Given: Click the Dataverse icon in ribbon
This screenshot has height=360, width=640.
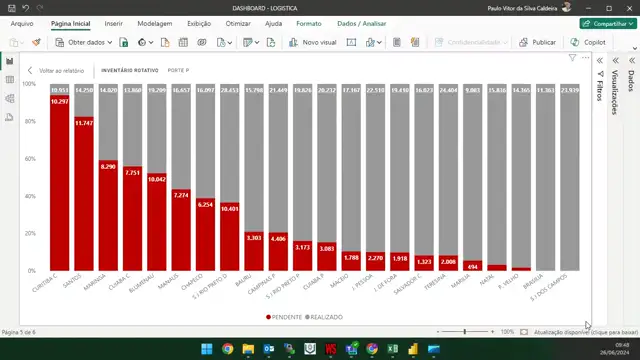Looking at the screenshot, I should (x=202, y=42).
